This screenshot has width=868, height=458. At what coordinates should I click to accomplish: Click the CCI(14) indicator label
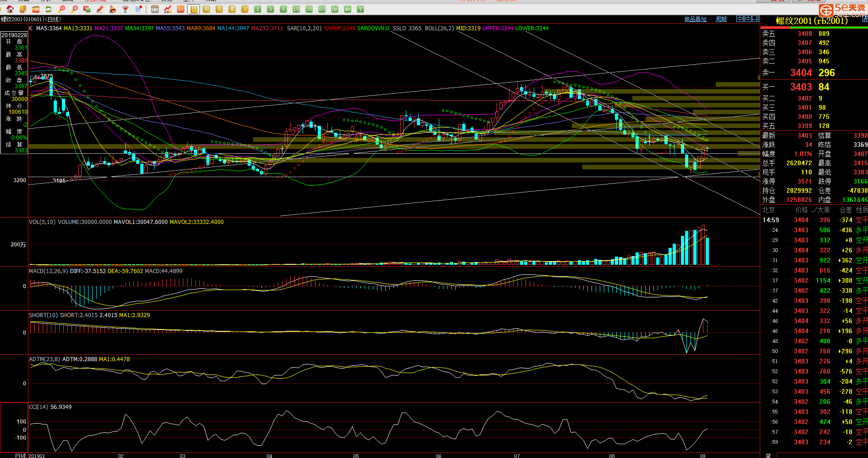tap(39, 407)
